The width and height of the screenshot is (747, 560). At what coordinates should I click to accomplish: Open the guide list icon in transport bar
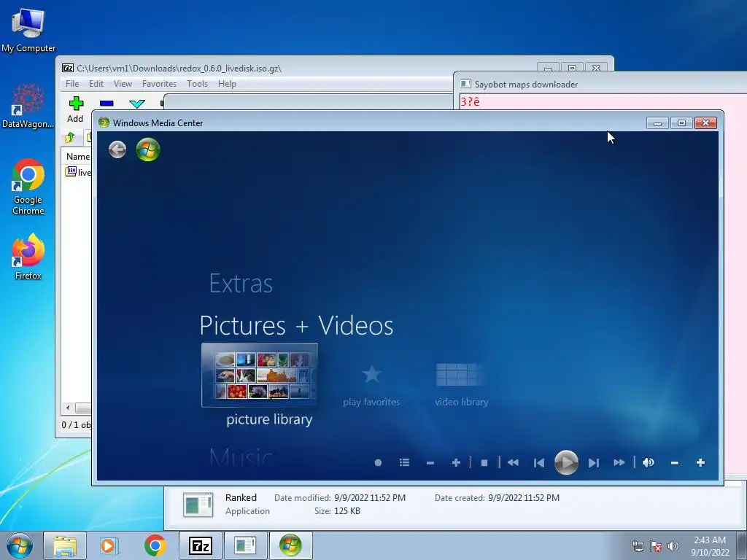click(x=404, y=462)
